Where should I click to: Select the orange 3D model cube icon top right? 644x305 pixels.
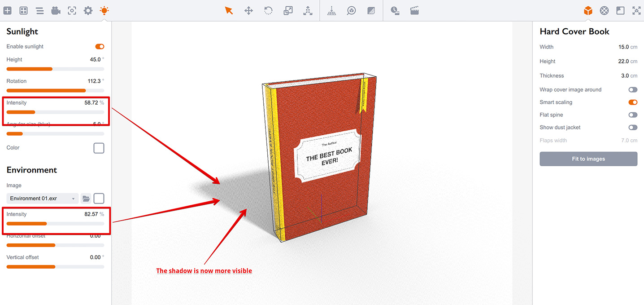[x=588, y=10]
